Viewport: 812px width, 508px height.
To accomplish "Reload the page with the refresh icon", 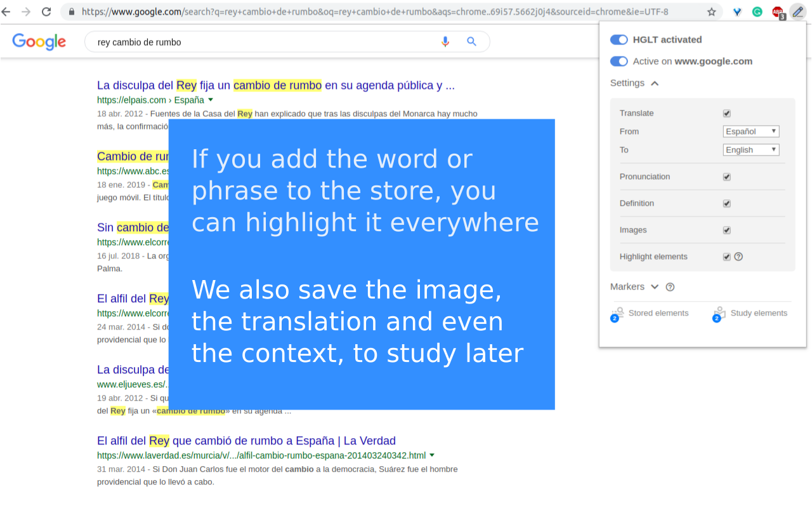I will 46,11.
